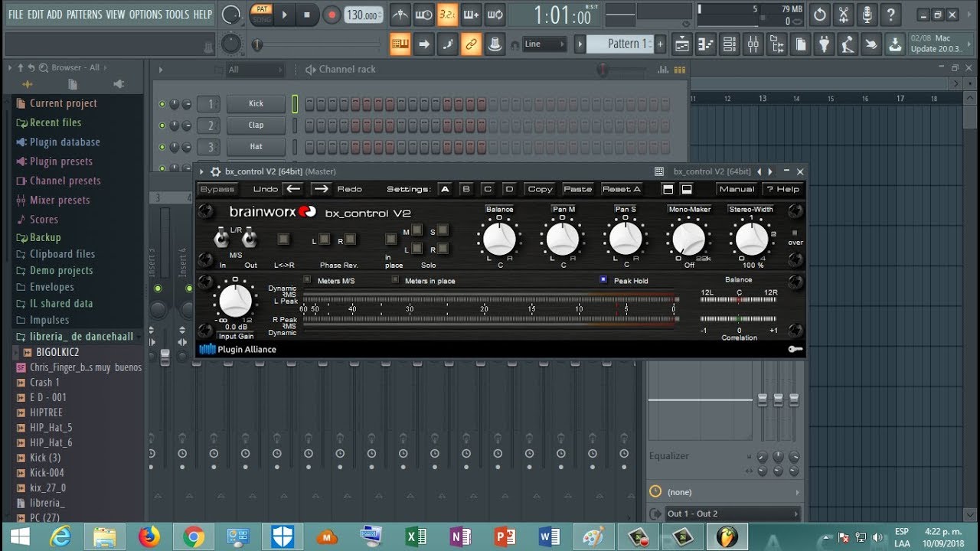Viewport: 980px width, 551px height.
Task: Toggle the countdown before recording icon
Action: pos(448,15)
